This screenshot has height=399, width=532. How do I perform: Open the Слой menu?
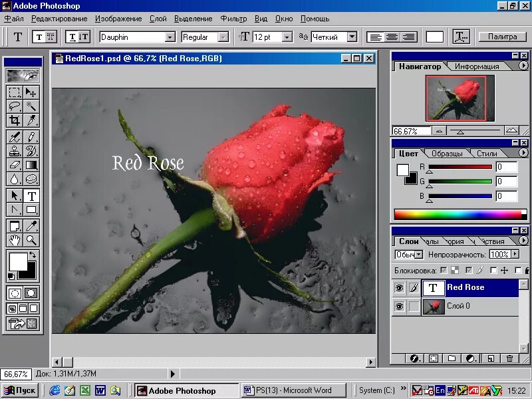point(158,19)
